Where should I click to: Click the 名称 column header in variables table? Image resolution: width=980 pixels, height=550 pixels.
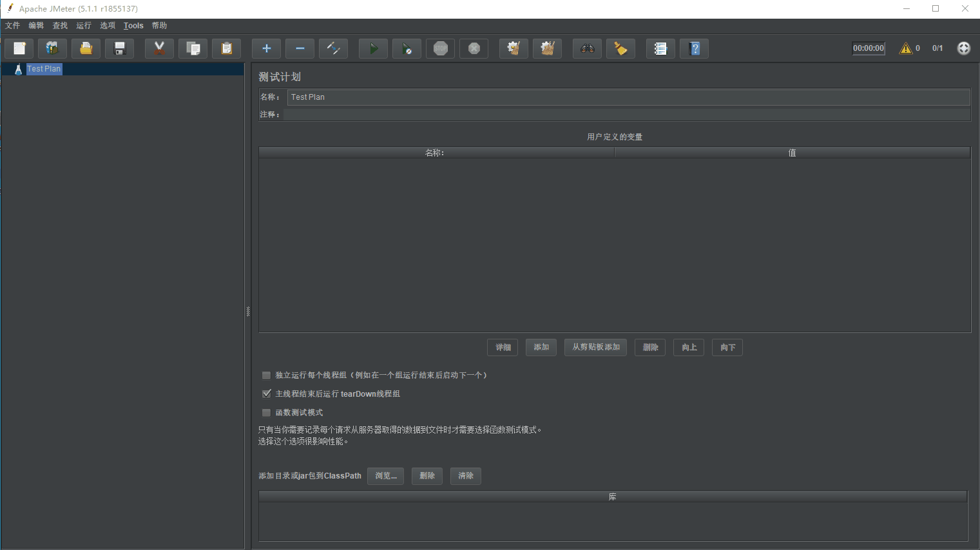[x=436, y=153]
